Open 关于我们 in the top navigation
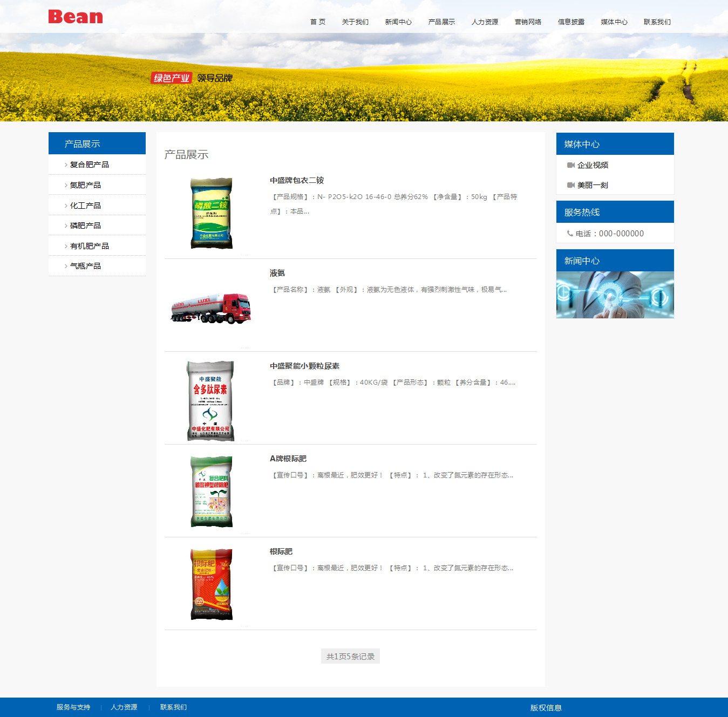This screenshot has height=717, width=728. point(355,22)
